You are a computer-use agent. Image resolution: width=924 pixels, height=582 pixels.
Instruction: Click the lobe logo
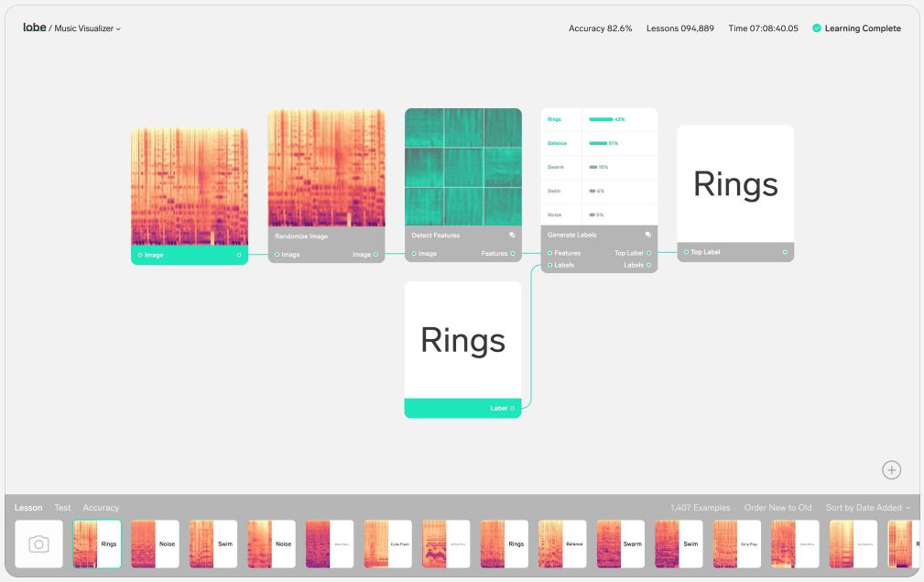pyautogui.click(x=34, y=28)
